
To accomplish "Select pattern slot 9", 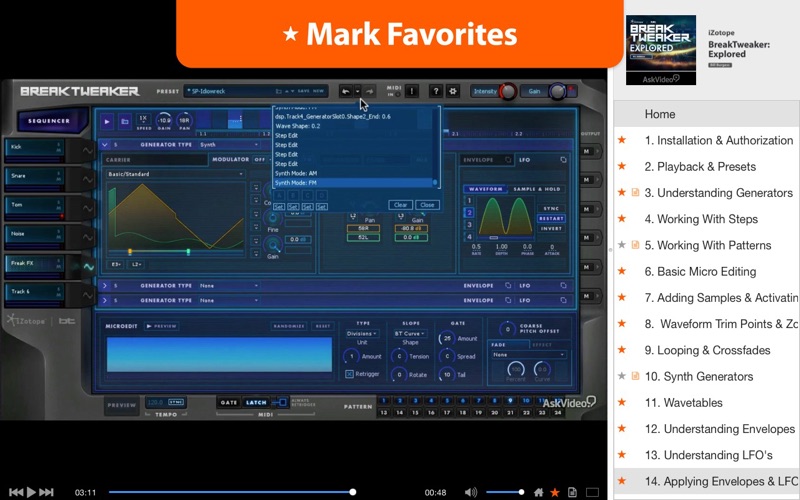I will click(x=510, y=401).
